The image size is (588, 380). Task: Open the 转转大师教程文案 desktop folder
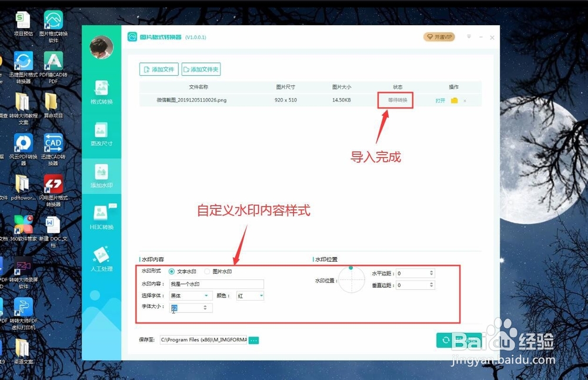tap(24, 109)
